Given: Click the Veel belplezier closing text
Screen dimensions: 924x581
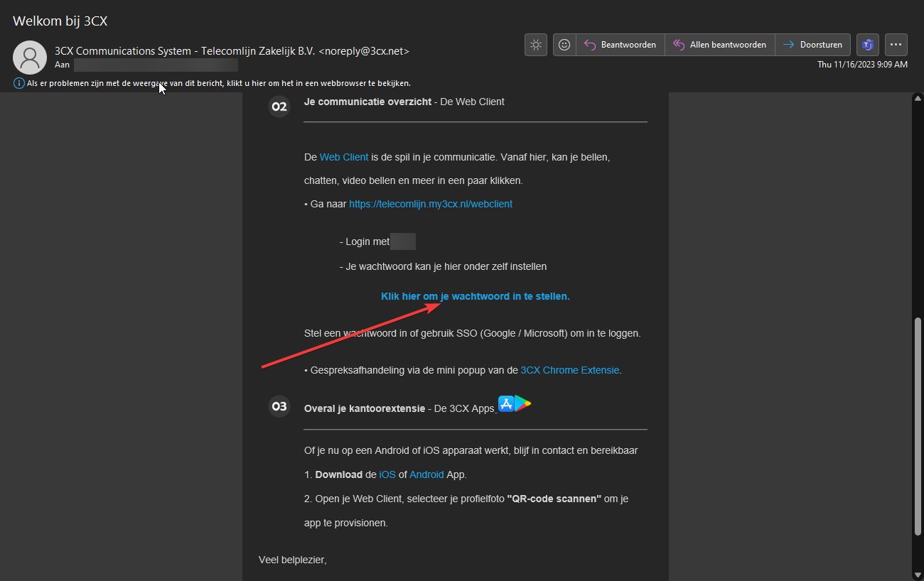Looking at the screenshot, I should pyautogui.click(x=293, y=560).
